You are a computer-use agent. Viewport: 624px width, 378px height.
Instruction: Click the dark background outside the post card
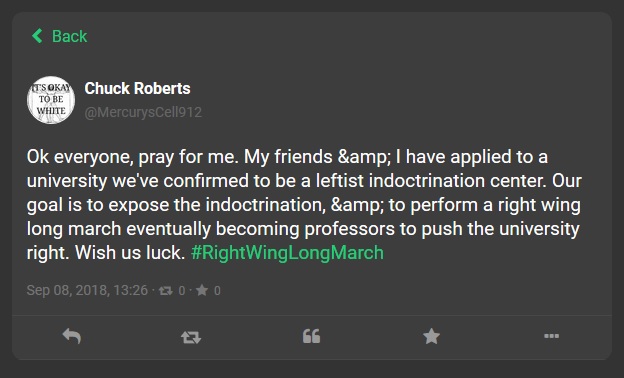(x=312, y=370)
